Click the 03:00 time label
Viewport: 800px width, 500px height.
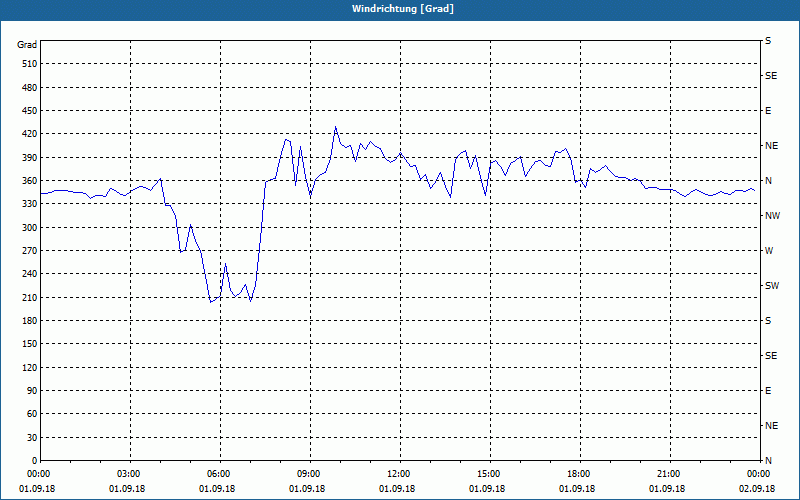(x=130, y=474)
